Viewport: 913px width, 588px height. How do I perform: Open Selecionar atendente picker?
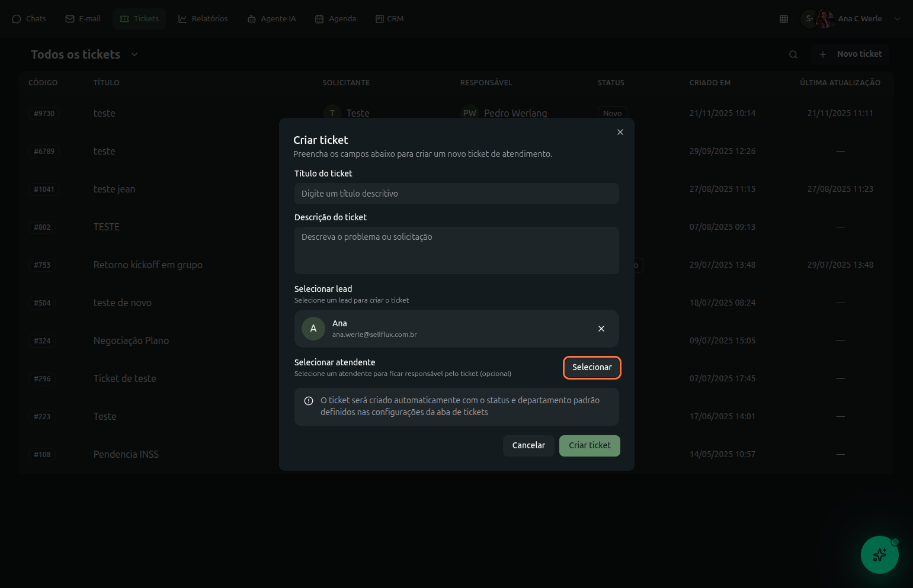coord(591,367)
